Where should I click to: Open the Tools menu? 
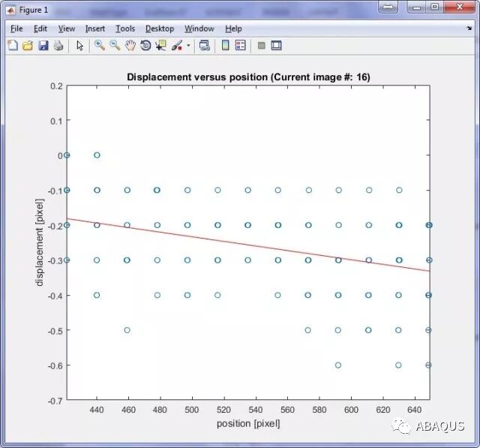click(125, 29)
